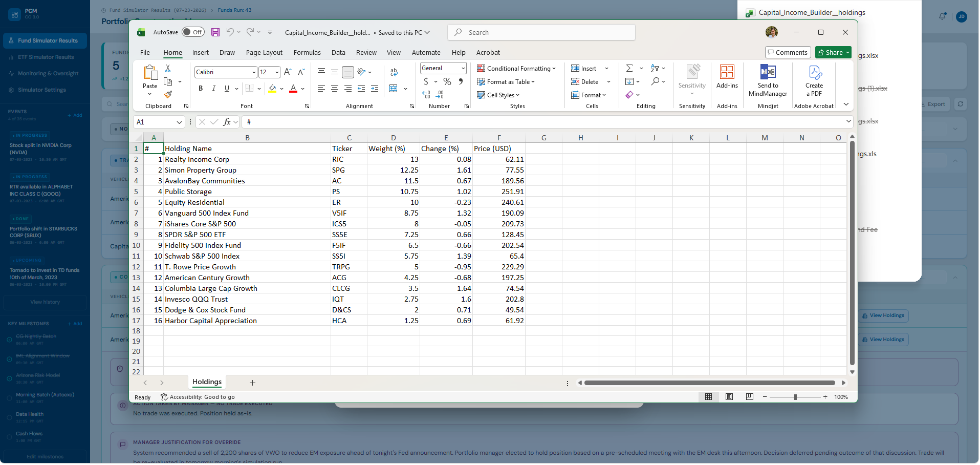Click upper View Holdings button in background
This screenshot has height=465, width=980.
[883, 315]
